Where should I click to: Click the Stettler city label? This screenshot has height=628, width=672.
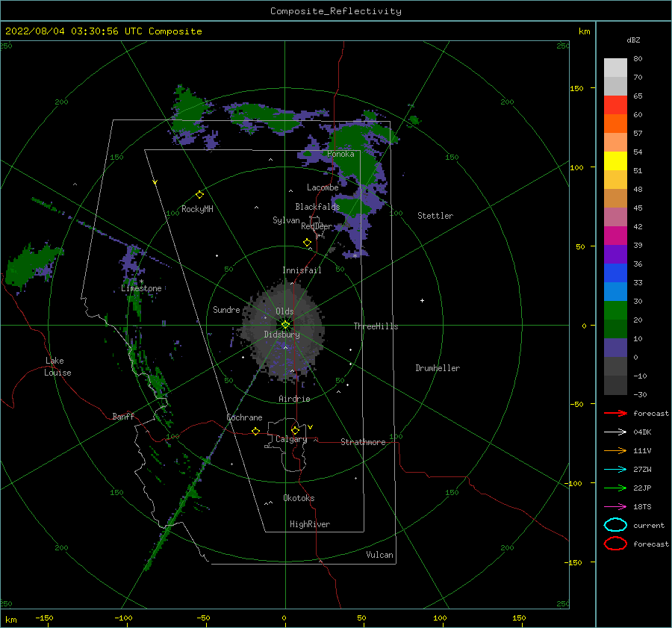pyautogui.click(x=435, y=216)
